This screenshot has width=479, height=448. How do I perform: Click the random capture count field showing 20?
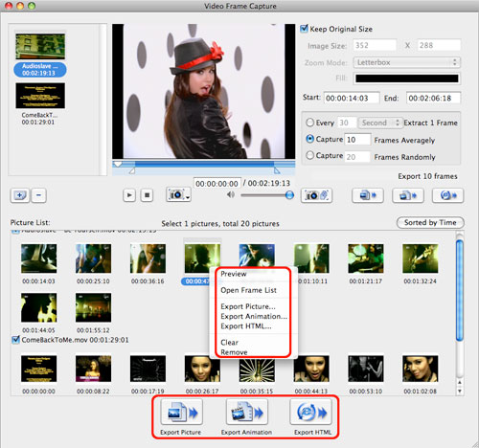357,157
